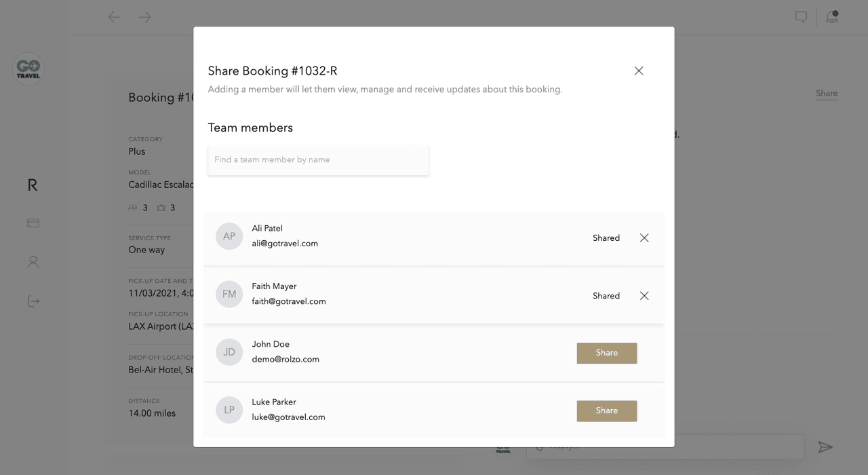Click the logout sidebar icon
Viewport: 868px width, 475px height.
click(x=33, y=301)
